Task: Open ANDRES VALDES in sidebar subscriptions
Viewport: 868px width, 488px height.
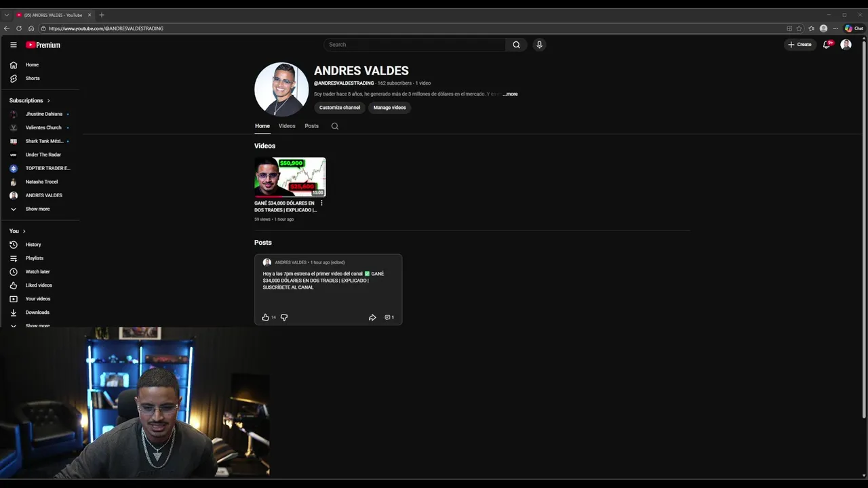Action: tap(41, 195)
